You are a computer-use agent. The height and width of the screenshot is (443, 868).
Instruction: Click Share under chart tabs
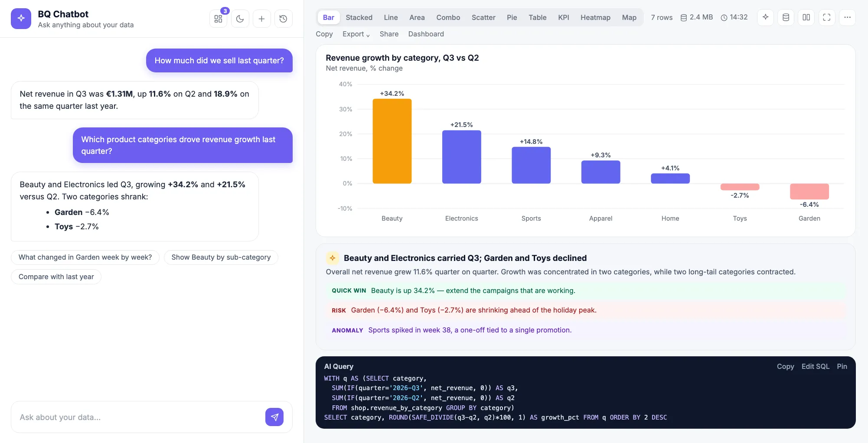[x=389, y=34]
